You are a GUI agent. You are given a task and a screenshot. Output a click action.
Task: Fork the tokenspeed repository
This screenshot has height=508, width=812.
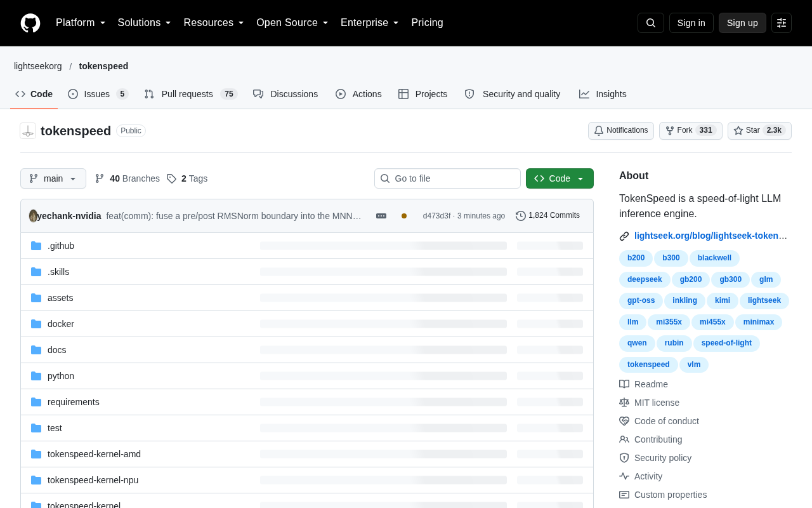pos(691,131)
